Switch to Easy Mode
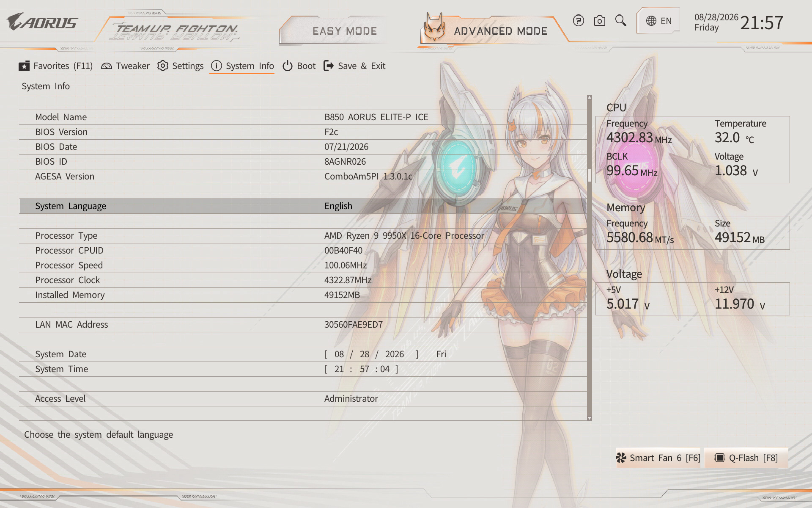The width and height of the screenshot is (812, 508). pos(344,31)
